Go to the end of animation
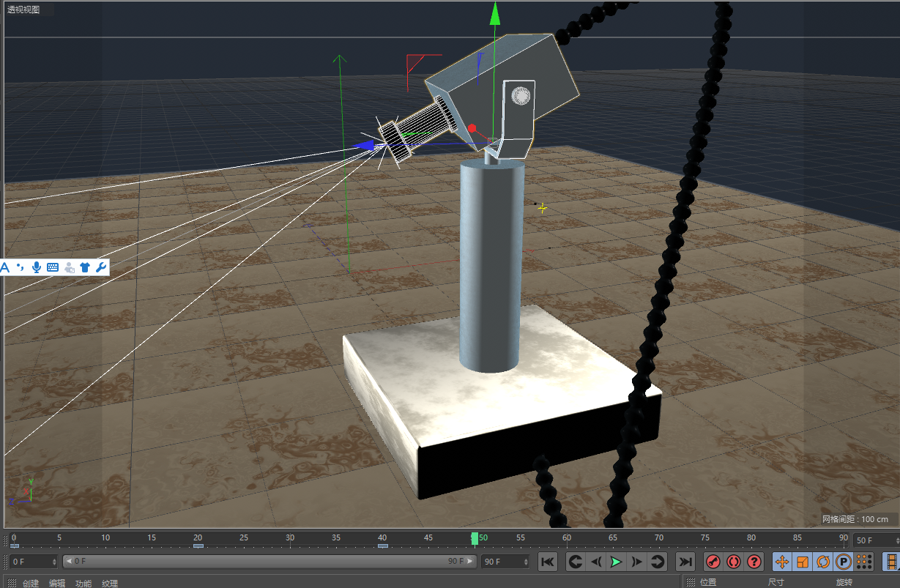Screen dimensions: 900x588 coord(685,562)
